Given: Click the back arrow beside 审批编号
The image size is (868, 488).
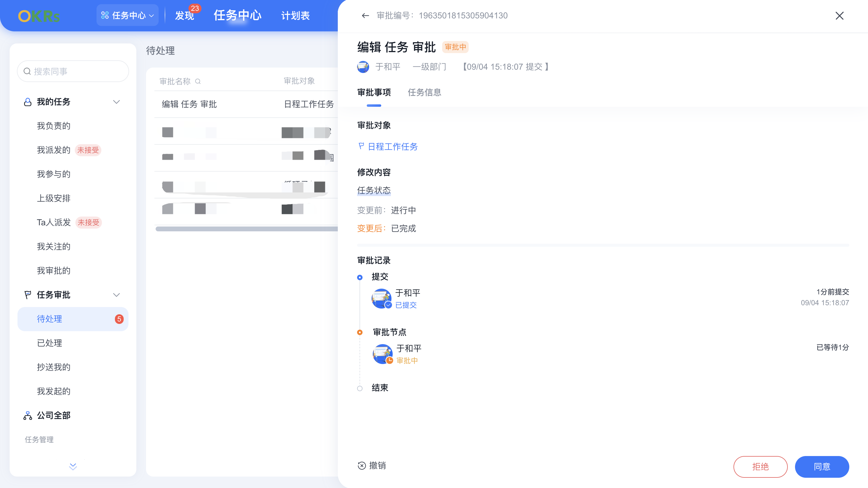Looking at the screenshot, I should 366,15.
